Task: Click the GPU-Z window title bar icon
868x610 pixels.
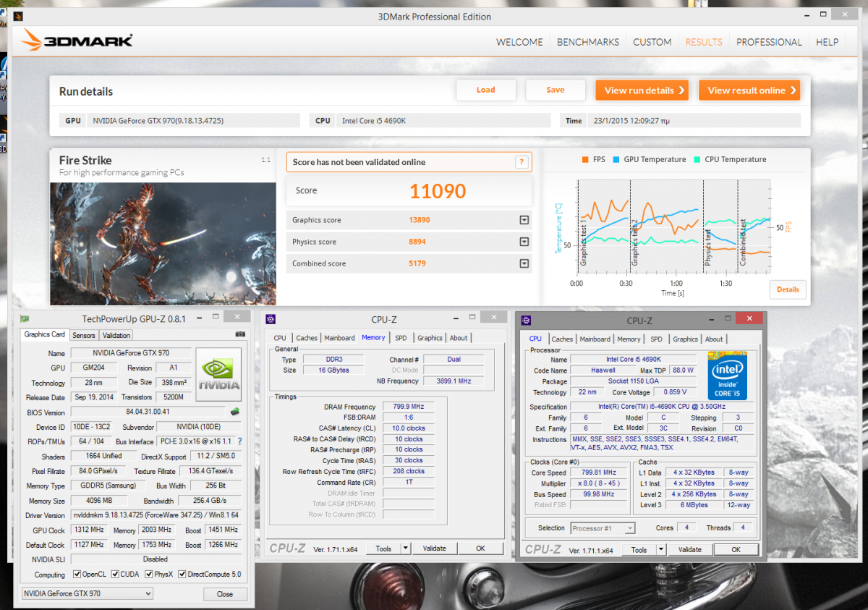Action: click(25, 318)
